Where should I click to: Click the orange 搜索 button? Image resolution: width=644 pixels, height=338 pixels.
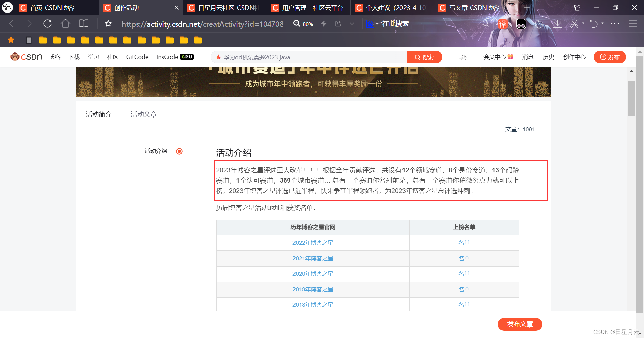424,57
